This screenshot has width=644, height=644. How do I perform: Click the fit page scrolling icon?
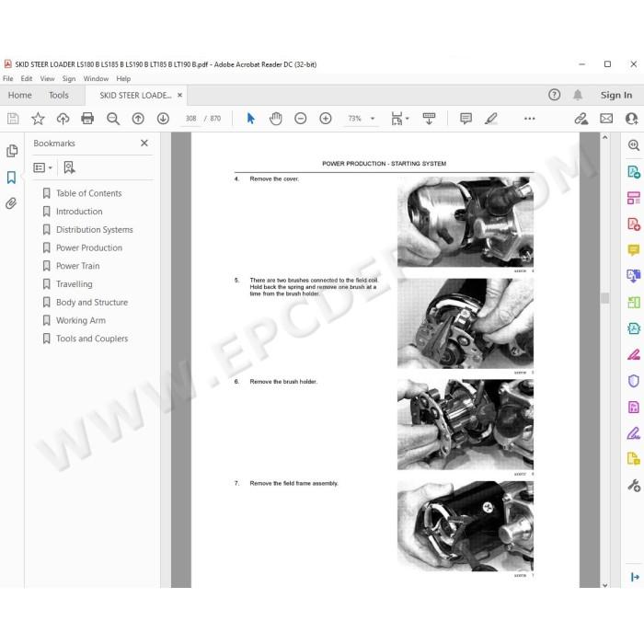tap(397, 119)
